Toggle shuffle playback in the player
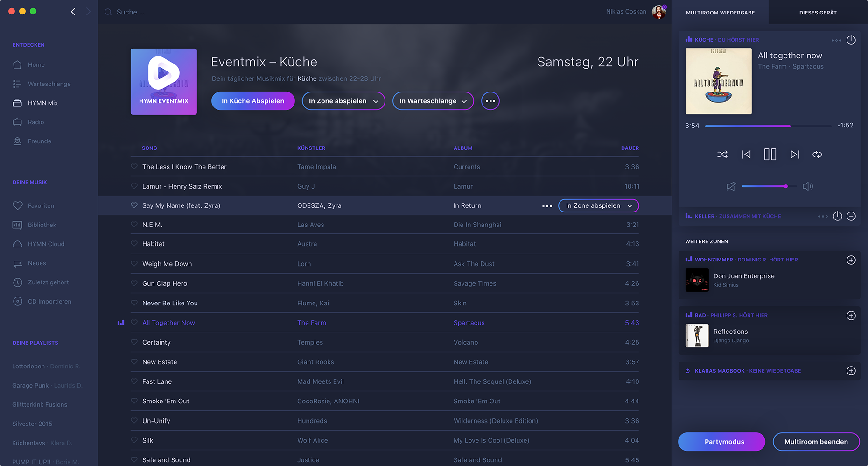 pyautogui.click(x=722, y=155)
